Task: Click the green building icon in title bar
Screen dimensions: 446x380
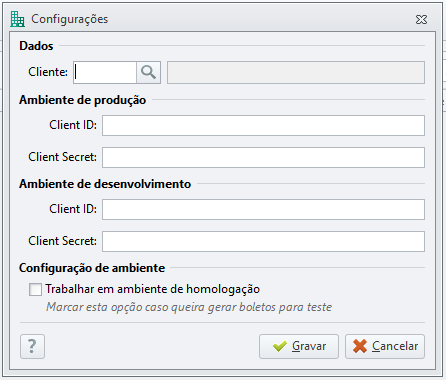Action: (x=17, y=19)
